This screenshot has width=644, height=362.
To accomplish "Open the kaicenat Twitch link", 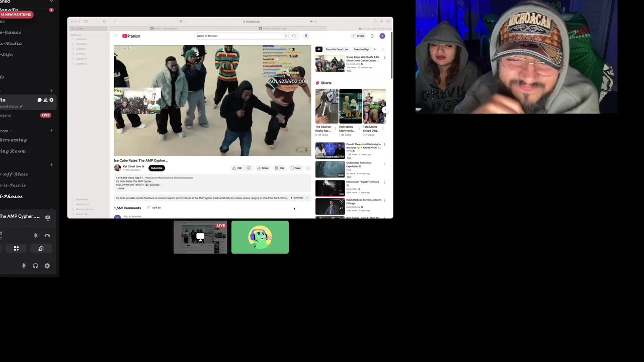I will pyautogui.click(x=153, y=185).
